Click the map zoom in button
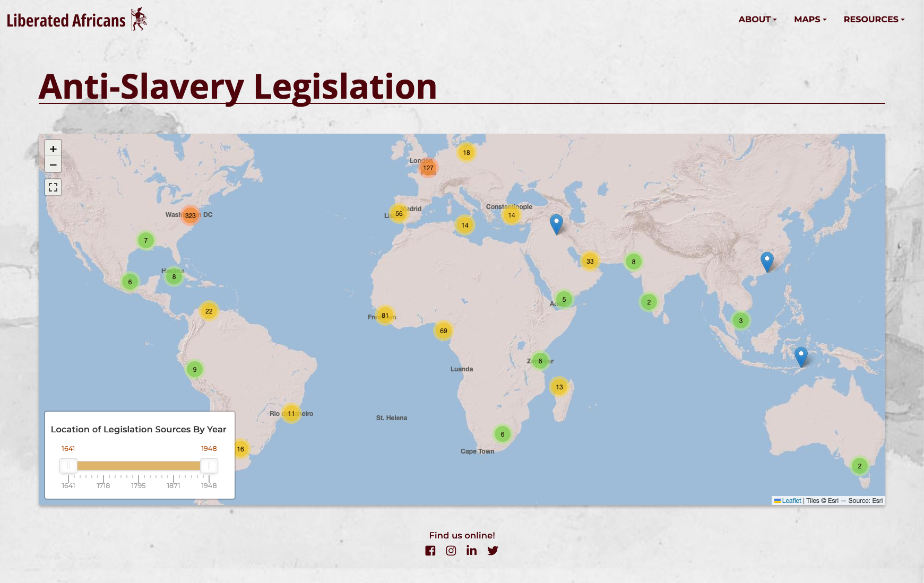Image resolution: width=924 pixels, height=583 pixels. pos(53,149)
